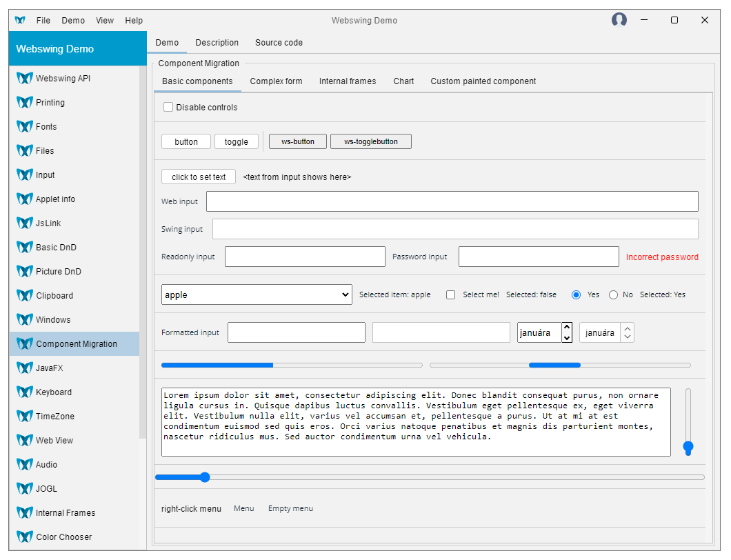Enable the Disable controls checkbox
This screenshot has width=731, height=560.
coord(168,108)
